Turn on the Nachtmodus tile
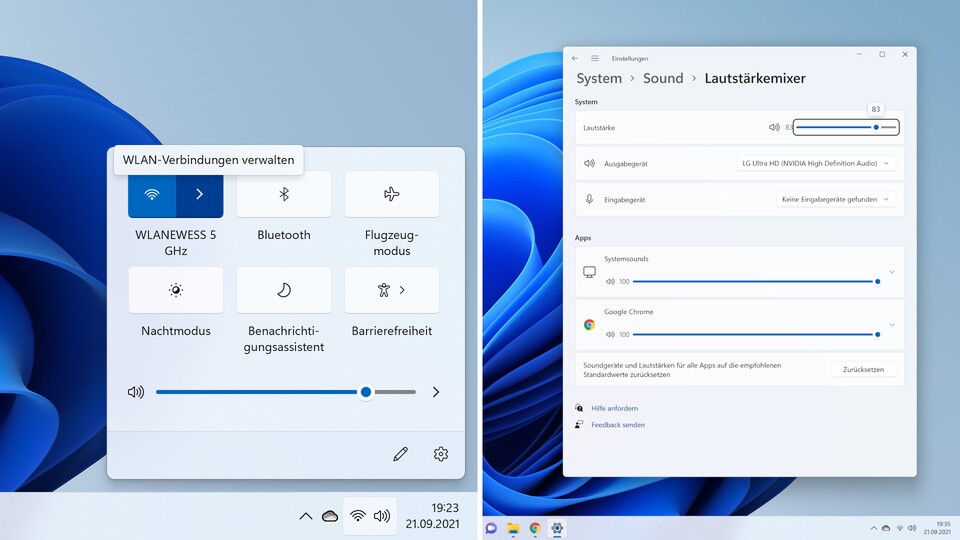 click(176, 290)
